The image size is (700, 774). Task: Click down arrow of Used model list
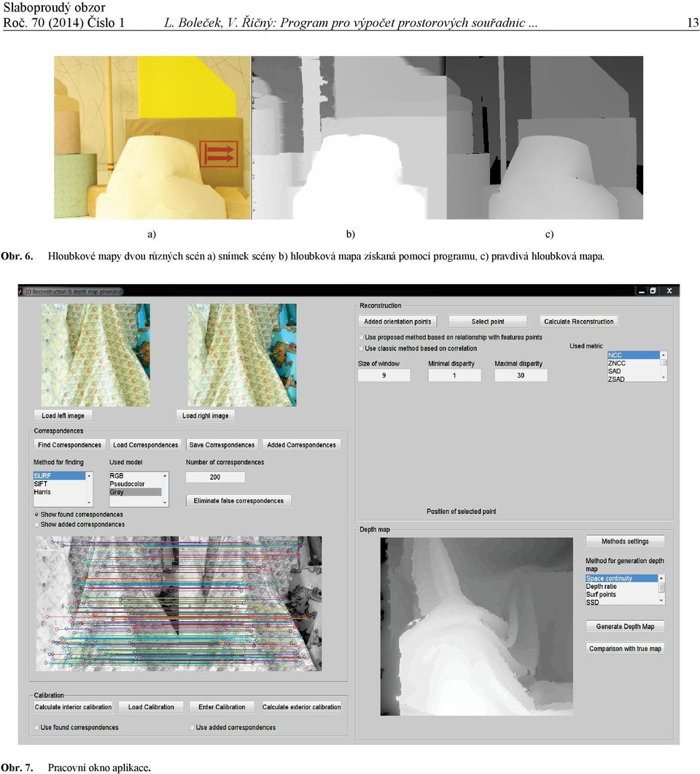tap(165, 502)
